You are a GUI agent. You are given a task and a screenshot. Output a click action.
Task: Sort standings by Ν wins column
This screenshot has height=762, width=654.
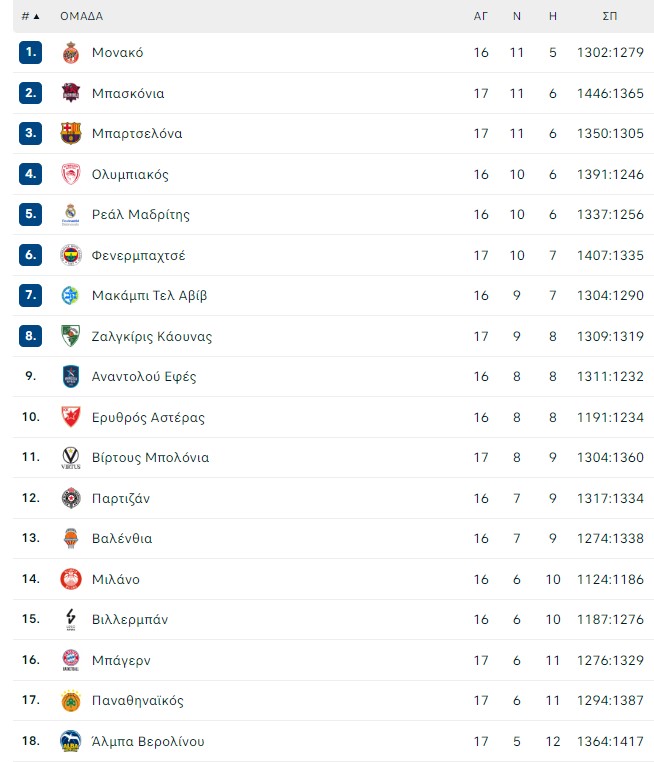tap(516, 16)
